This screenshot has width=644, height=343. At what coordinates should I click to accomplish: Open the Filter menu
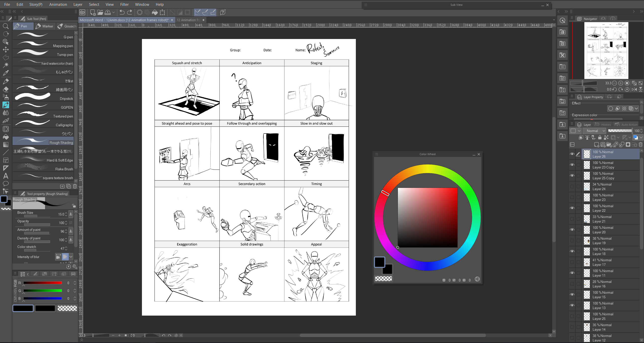point(124,4)
